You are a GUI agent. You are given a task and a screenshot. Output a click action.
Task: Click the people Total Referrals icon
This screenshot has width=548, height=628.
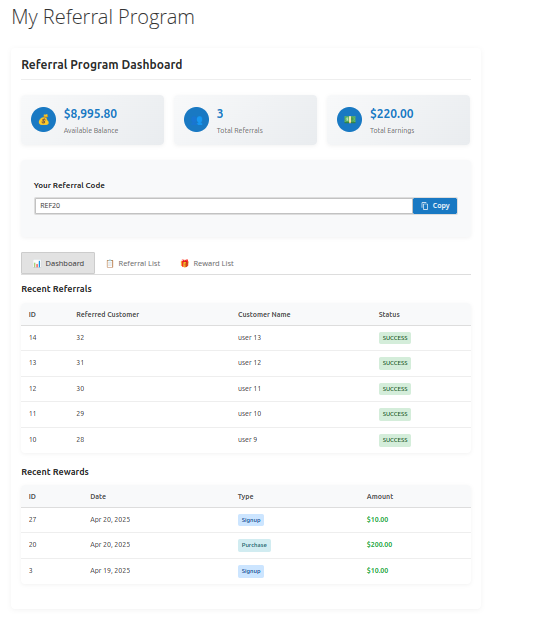coord(196,119)
